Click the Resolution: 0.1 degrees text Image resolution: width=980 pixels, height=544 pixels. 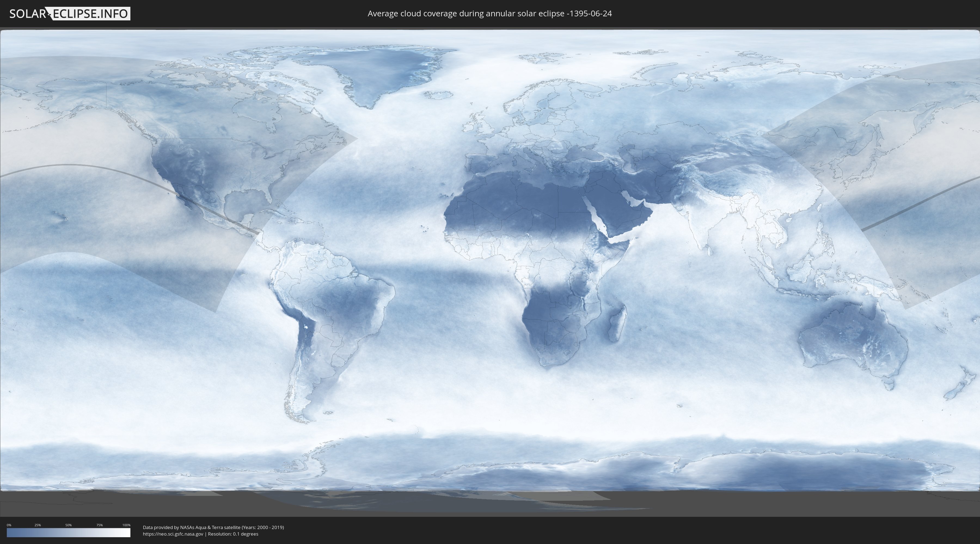point(233,534)
